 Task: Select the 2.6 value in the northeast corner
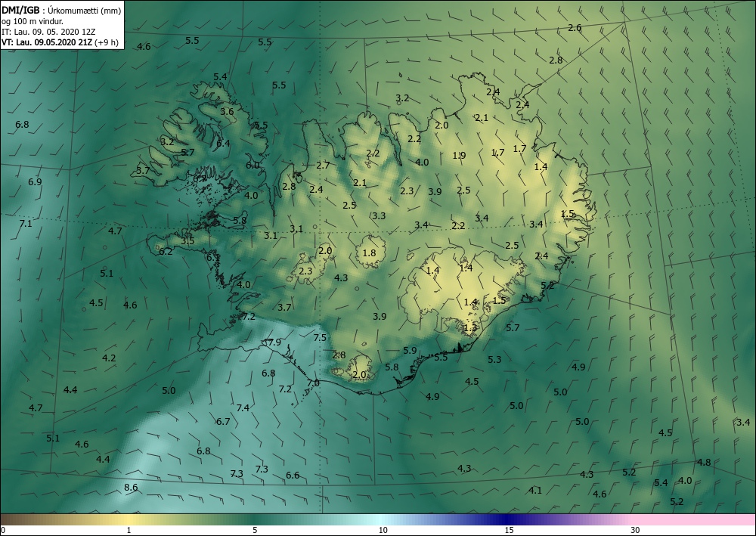coord(575,27)
